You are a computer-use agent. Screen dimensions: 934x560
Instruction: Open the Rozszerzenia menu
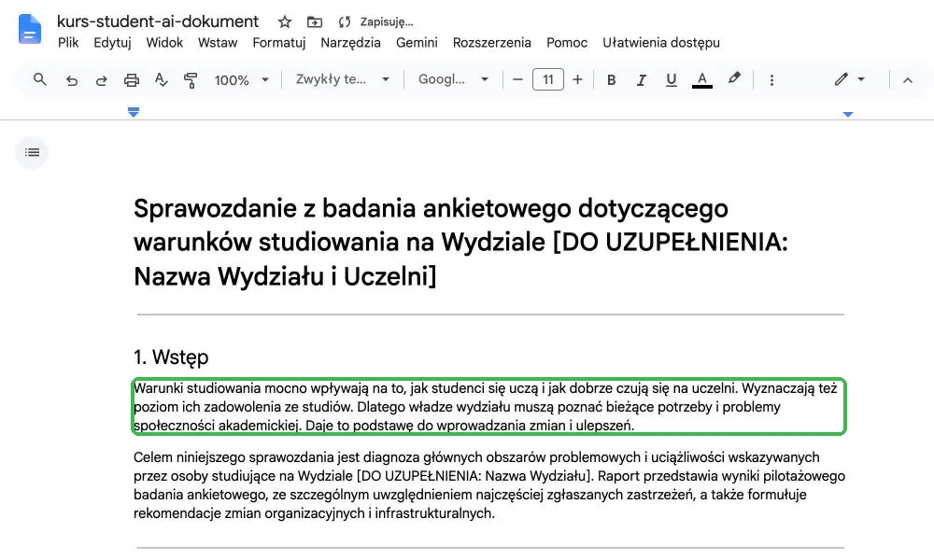[x=492, y=42]
